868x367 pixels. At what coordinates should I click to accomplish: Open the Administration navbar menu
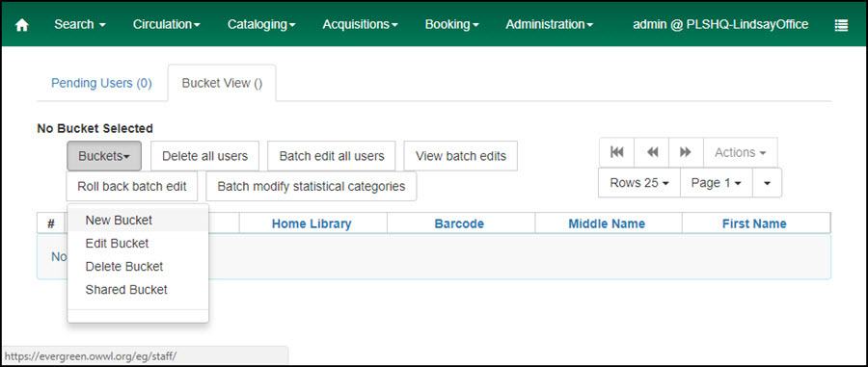(549, 24)
